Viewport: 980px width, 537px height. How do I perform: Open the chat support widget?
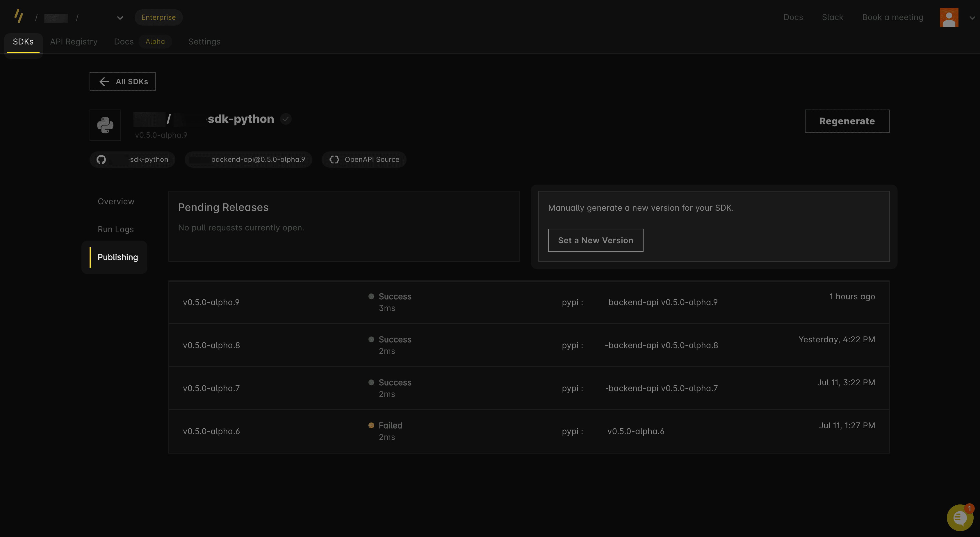(960, 517)
